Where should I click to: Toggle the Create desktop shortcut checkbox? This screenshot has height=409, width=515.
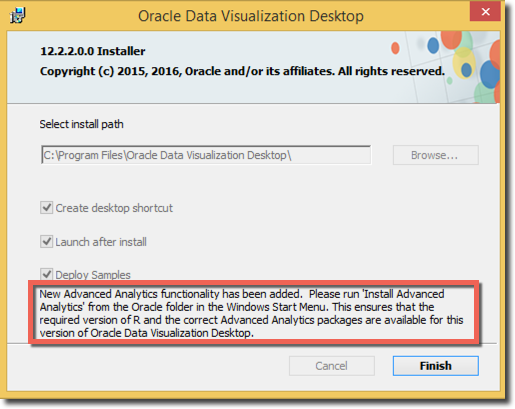pos(47,208)
